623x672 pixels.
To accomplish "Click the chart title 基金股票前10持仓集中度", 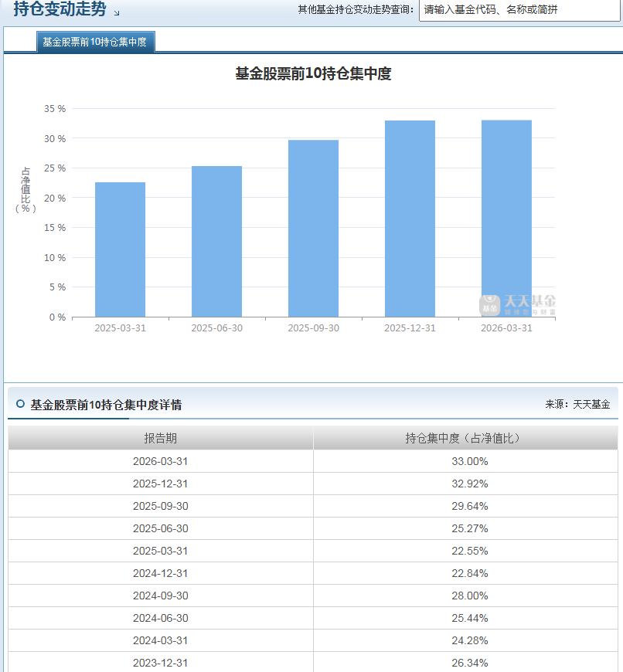I will [x=313, y=73].
